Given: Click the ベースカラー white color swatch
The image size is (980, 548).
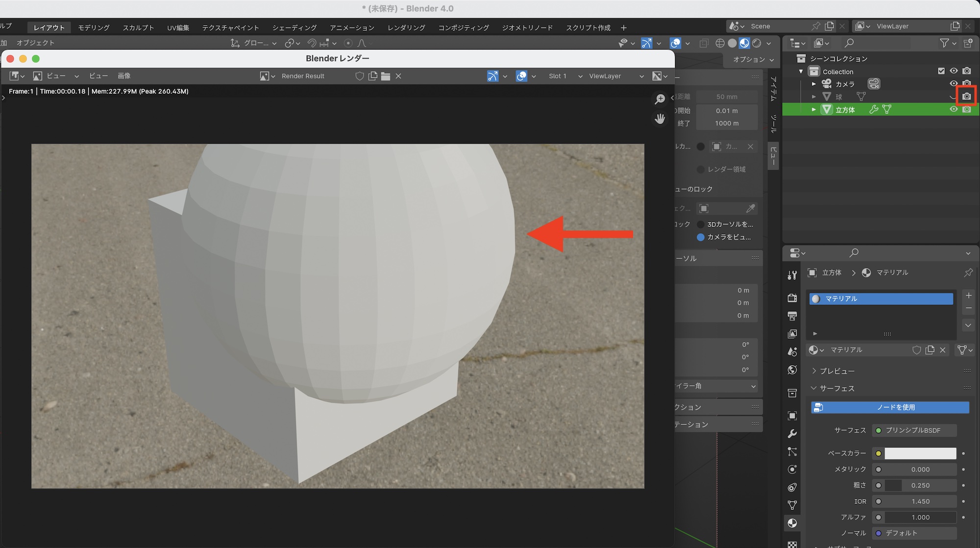Looking at the screenshot, I should (x=920, y=453).
